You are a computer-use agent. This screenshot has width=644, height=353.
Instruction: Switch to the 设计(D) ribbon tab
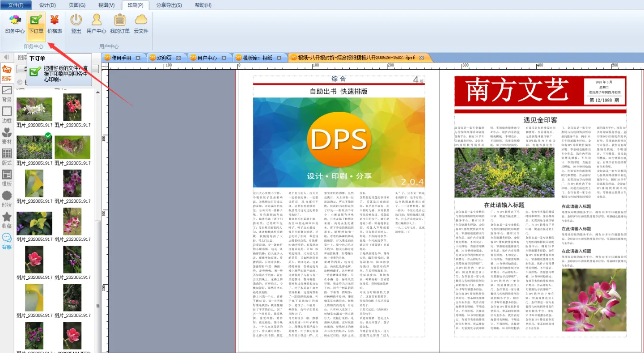(x=47, y=5)
